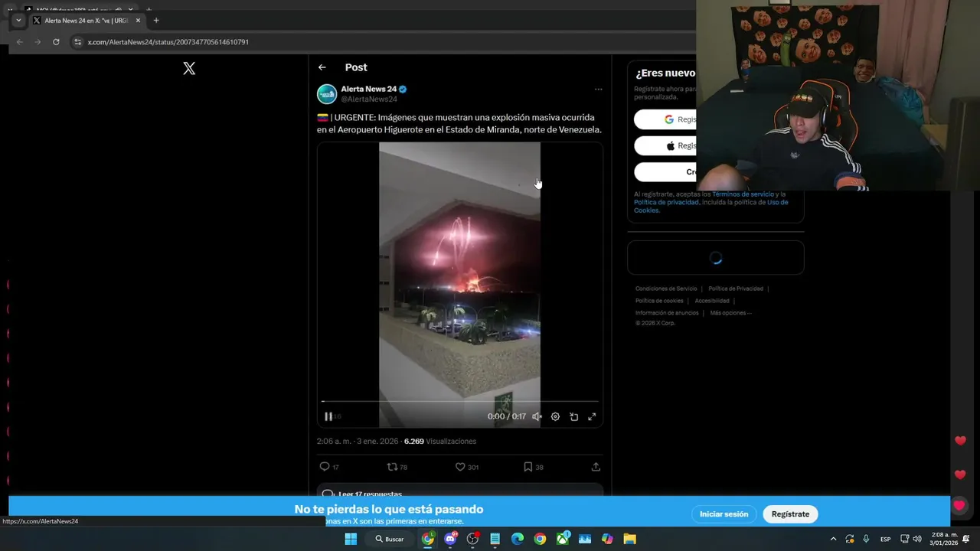Viewport: 980px width, 551px height.
Task: Open File Explorer from taskbar
Action: 629,539
